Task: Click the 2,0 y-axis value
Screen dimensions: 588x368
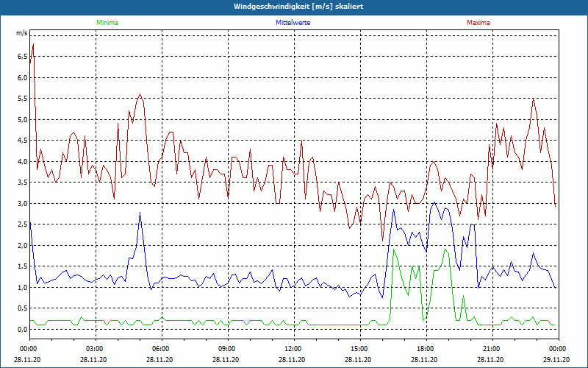Action: 22,245
